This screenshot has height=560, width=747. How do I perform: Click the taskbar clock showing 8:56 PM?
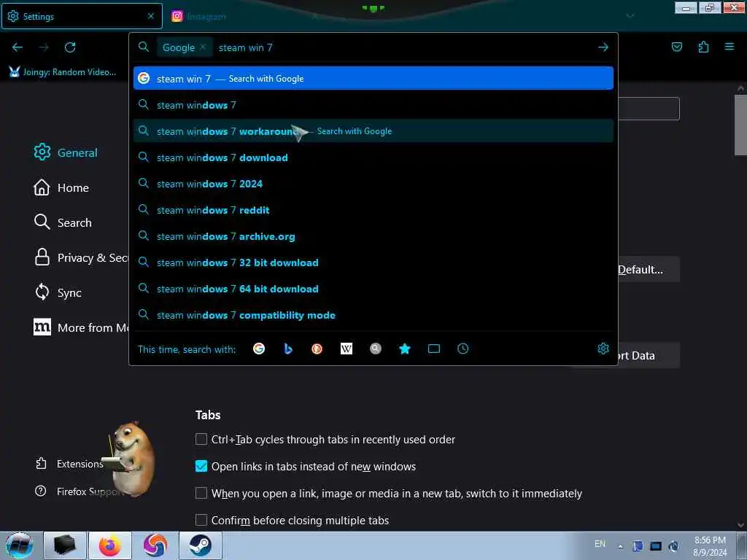click(710, 546)
